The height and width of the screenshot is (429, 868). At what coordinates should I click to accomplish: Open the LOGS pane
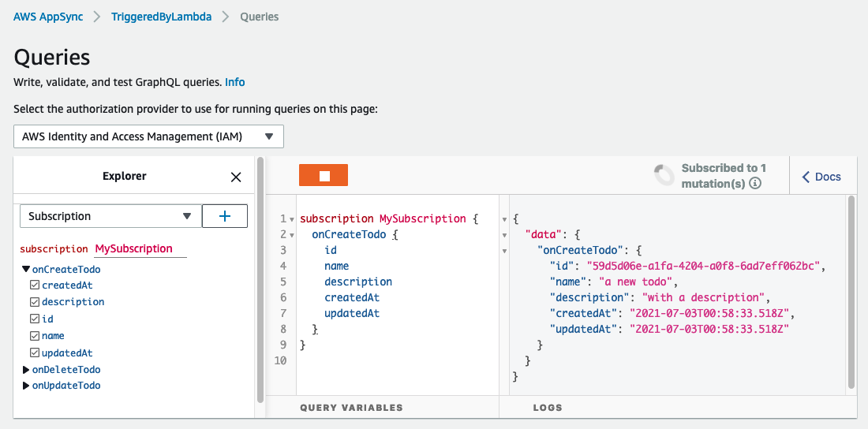(548, 408)
